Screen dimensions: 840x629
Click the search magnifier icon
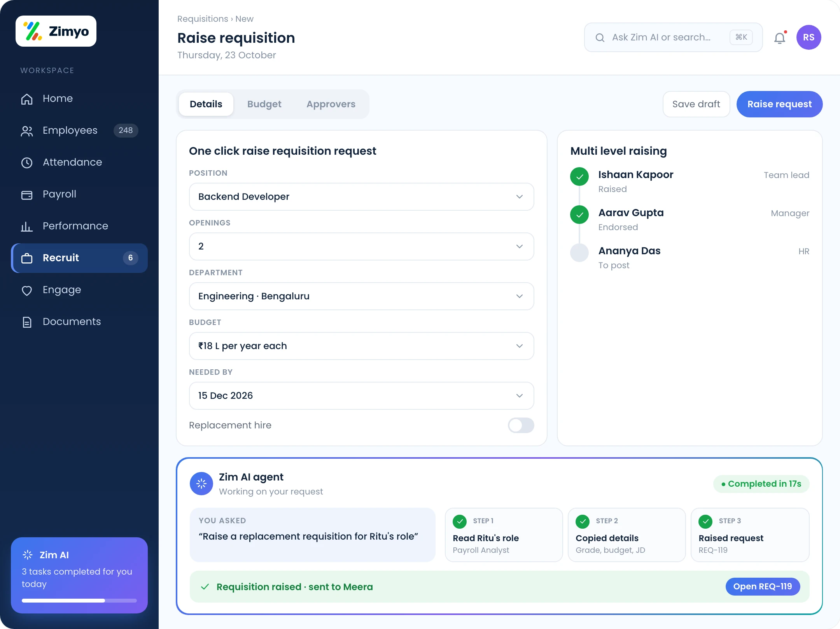pyautogui.click(x=600, y=38)
